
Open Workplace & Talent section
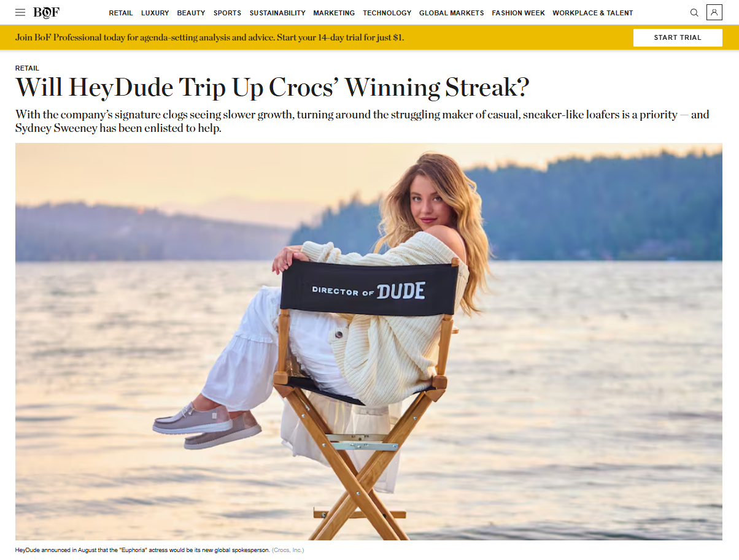(593, 13)
